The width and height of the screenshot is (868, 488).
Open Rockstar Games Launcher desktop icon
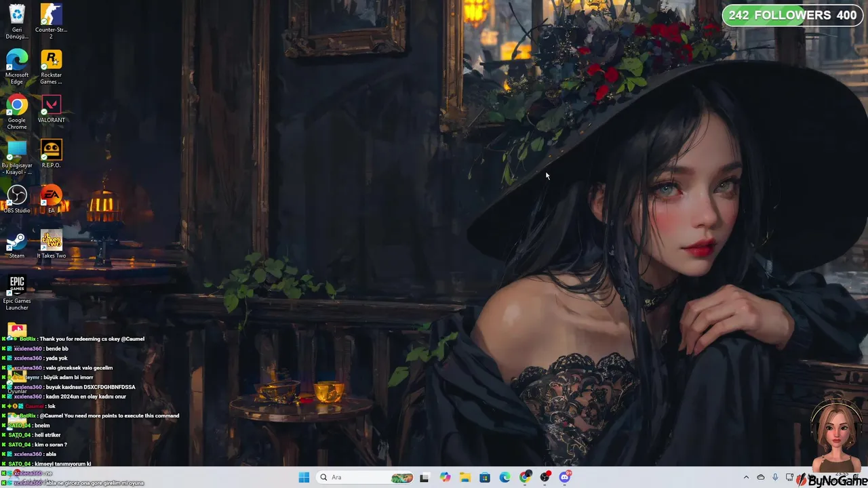coord(51,66)
